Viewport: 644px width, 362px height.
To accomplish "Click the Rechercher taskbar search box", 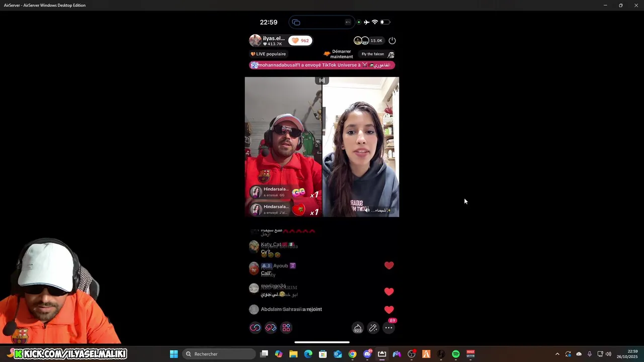I will 218,354.
